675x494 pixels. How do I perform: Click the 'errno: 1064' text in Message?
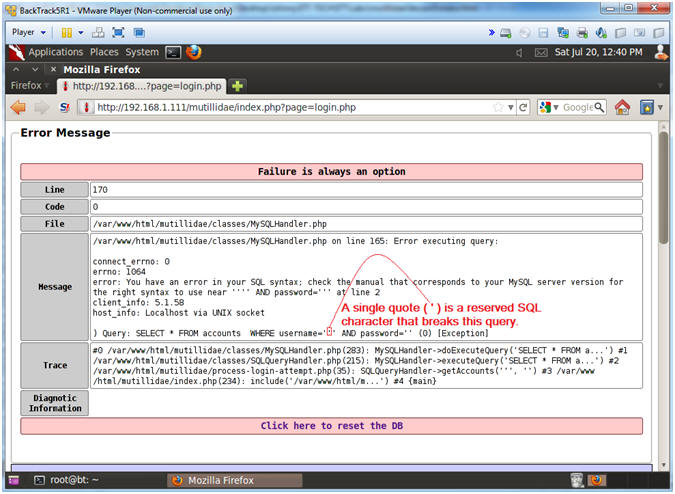119,272
